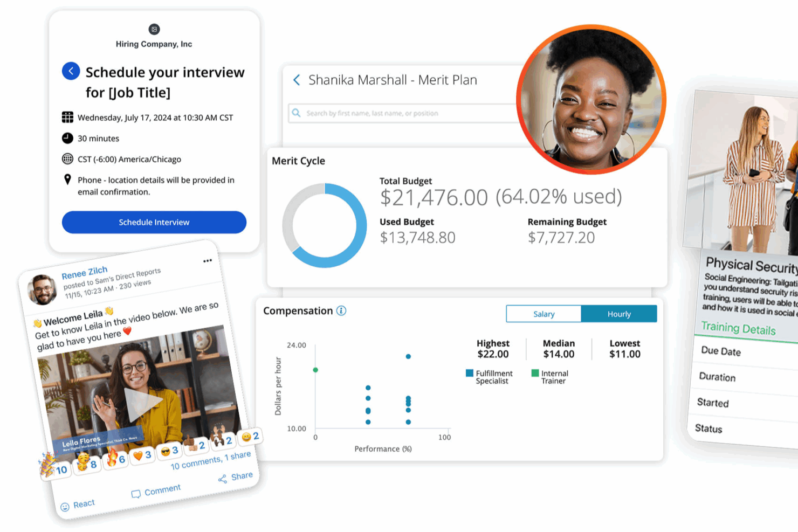Click the blue back arrow beside Schedule your interview
Viewport: 798px width, 532px height.
71,71
